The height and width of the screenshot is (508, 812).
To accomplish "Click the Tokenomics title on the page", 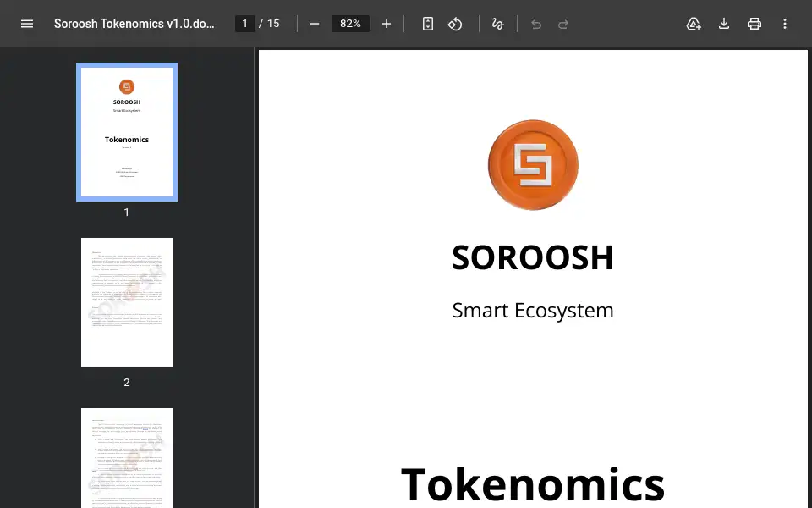I will [x=533, y=484].
